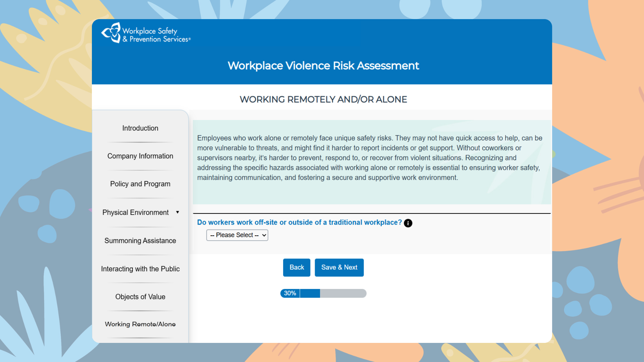The height and width of the screenshot is (362, 644).
Task: Open the '-- Please Select --' dropdown
Action: 237,235
